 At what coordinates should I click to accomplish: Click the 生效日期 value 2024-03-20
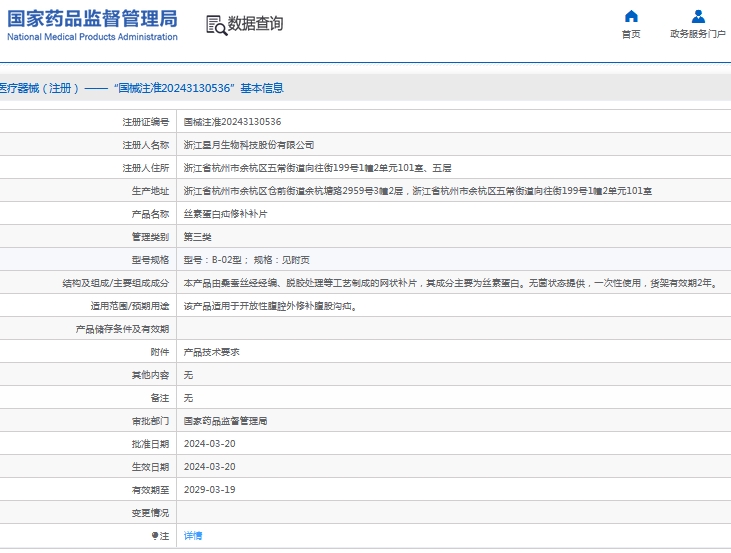click(x=209, y=467)
